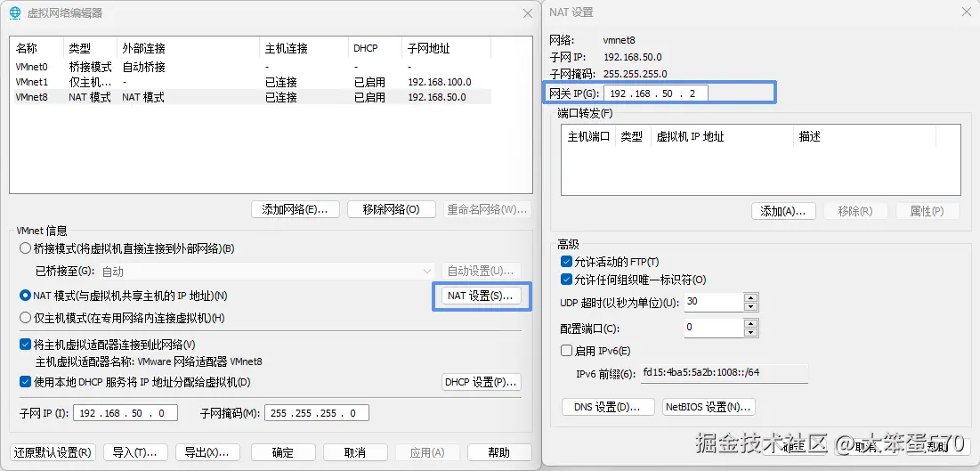Image resolution: width=980 pixels, height=471 pixels.
Task: Open the 已桥接至 dropdown
Action: tap(267, 272)
